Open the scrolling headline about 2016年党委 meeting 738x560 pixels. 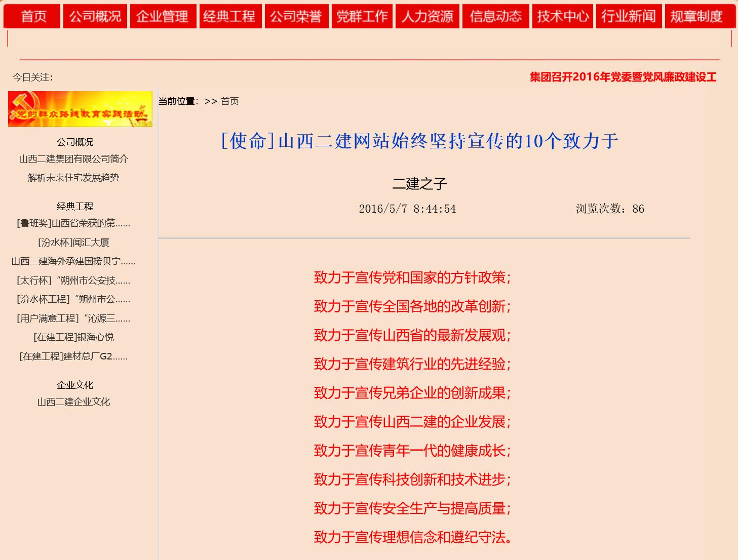(x=623, y=77)
